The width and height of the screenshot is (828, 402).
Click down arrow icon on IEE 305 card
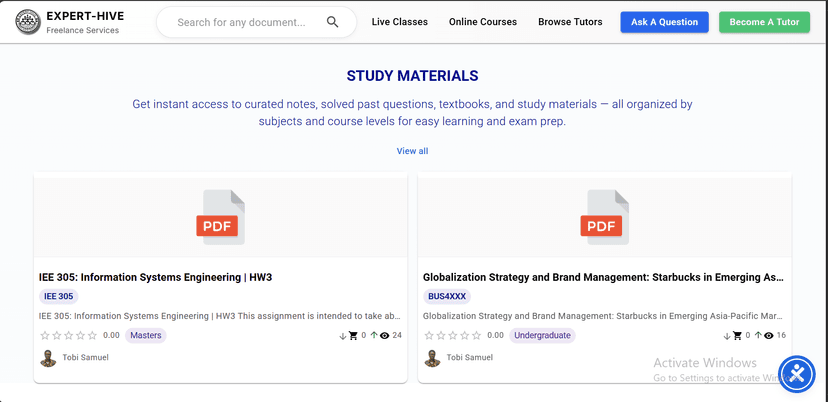(343, 336)
